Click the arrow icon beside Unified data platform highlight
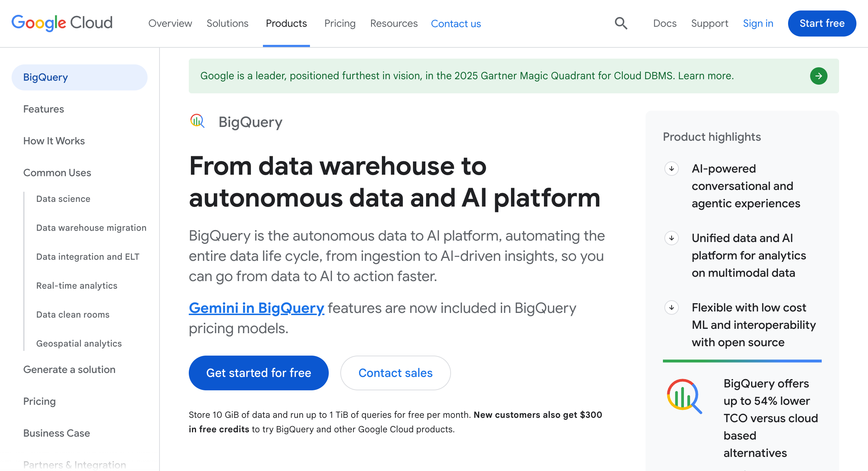 [672, 238]
